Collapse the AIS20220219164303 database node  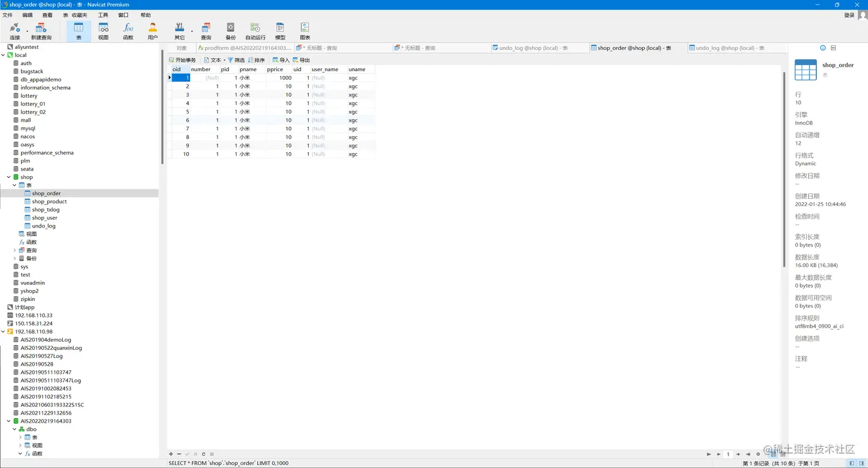(x=9, y=421)
